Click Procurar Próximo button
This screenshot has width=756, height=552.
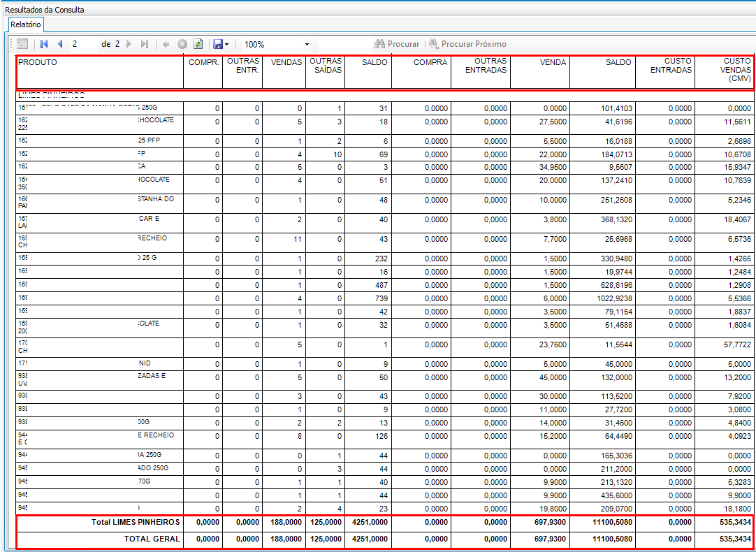tap(468, 44)
